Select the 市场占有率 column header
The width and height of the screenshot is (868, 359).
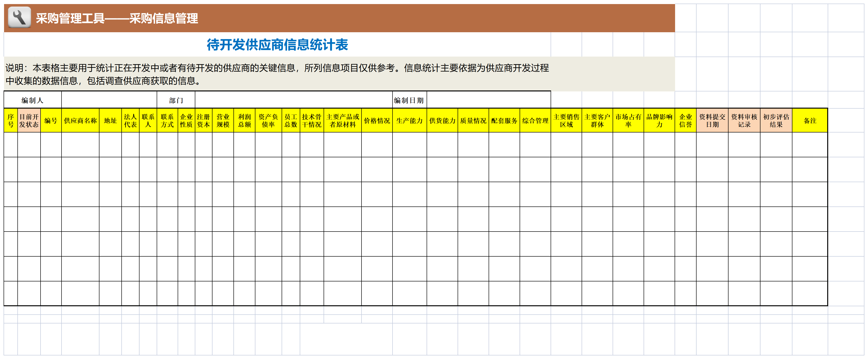click(628, 121)
